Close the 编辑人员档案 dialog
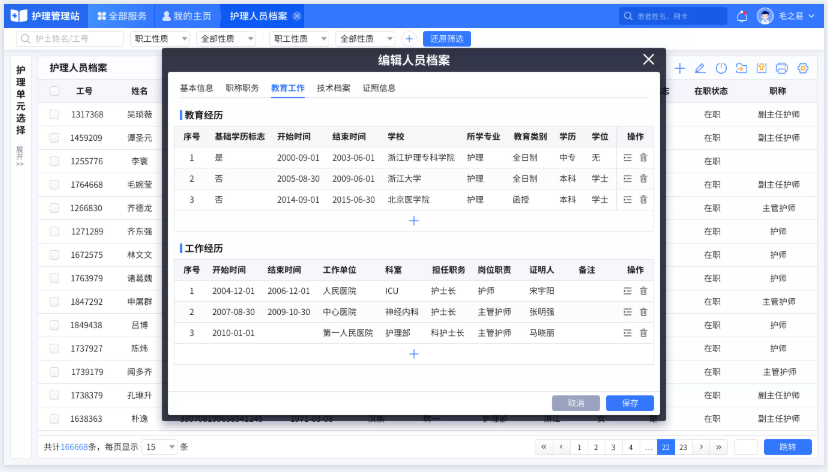Viewport: 828px width, 472px height. pos(648,59)
